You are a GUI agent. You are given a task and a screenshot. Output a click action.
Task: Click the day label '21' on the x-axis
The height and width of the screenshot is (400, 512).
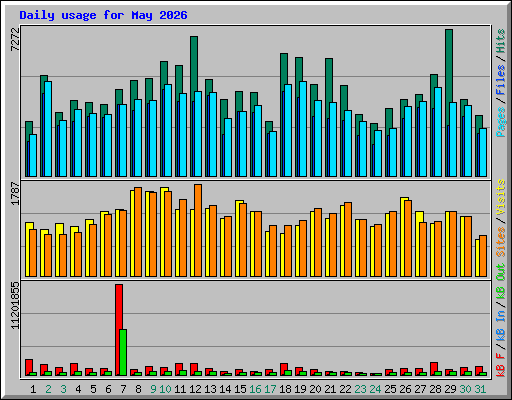[x=330, y=389]
